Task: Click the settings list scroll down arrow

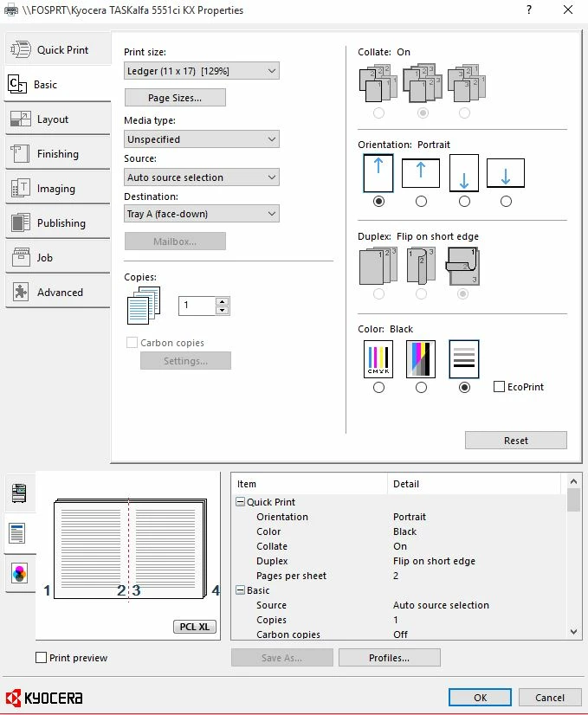Action: pos(574,632)
